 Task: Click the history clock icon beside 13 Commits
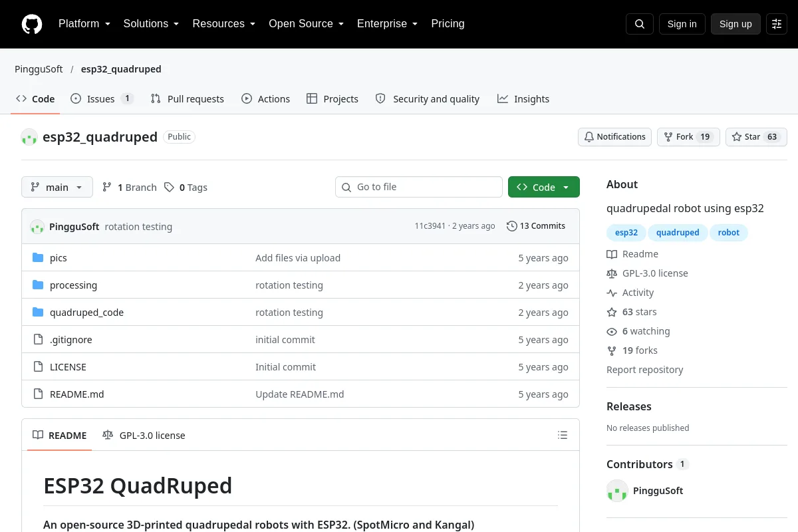pyautogui.click(x=512, y=226)
